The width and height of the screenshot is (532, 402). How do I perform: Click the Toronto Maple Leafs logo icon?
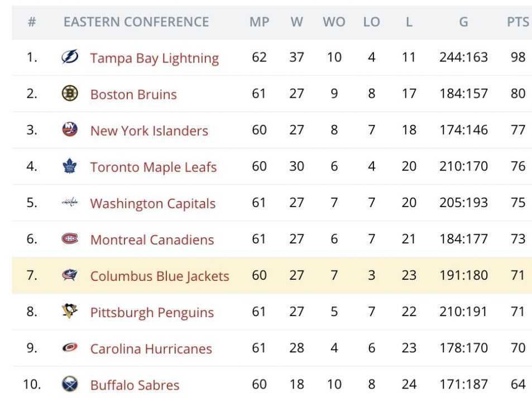coord(70,166)
